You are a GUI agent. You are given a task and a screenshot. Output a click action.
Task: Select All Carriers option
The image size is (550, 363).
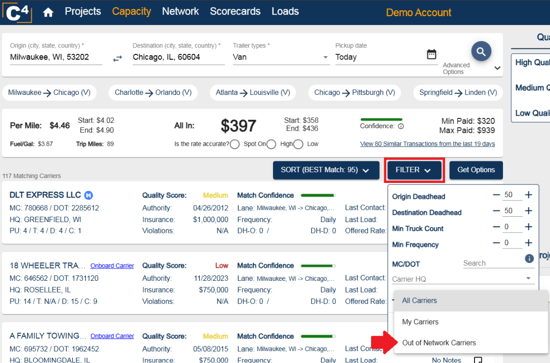tap(470, 301)
